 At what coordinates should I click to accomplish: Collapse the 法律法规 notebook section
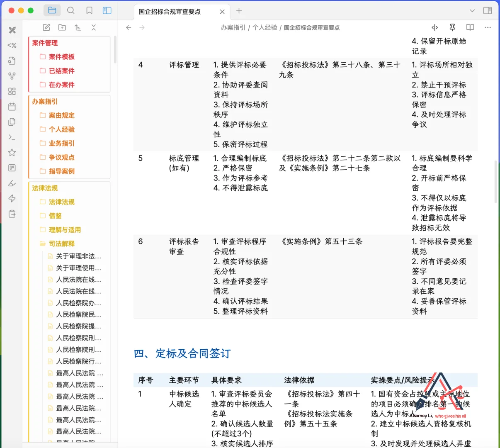point(45,188)
